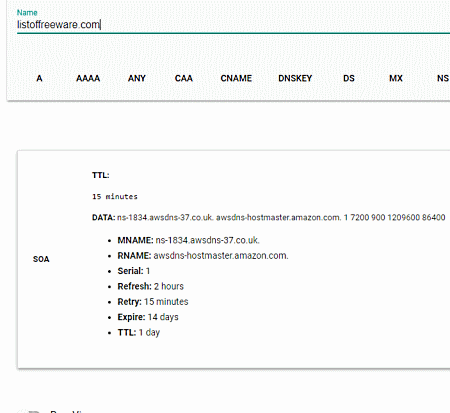Query the CNAME record type
Viewport: 450px width, 413px height.
click(x=236, y=78)
